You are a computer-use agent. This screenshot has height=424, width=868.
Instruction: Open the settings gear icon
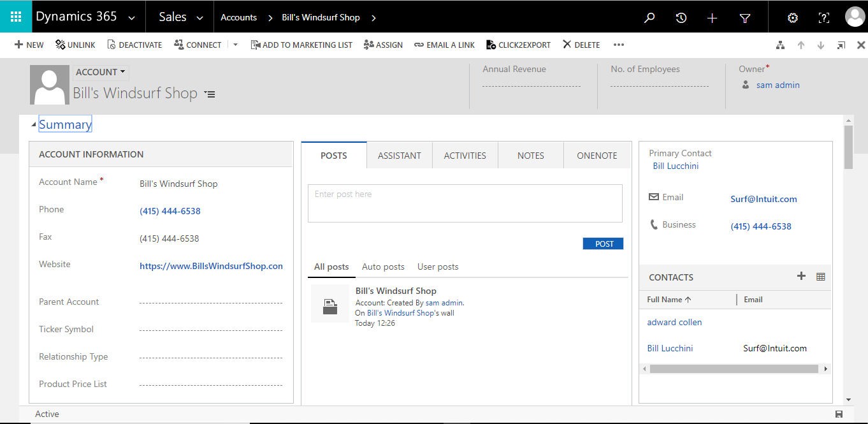[x=793, y=18]
